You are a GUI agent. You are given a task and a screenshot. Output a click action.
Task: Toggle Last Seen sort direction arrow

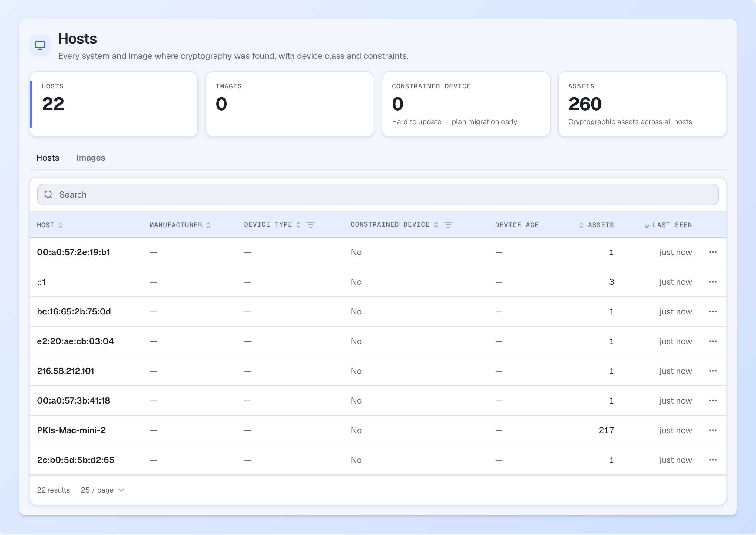point(647,225)
